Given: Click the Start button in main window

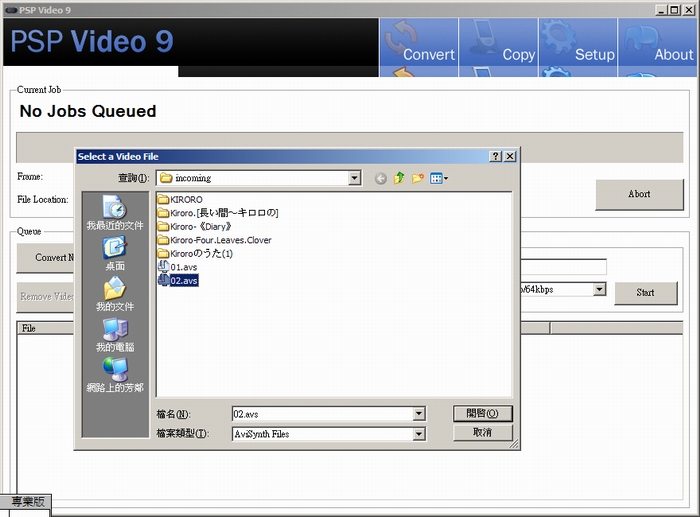Looking at the screenshot, I should tap(646, 293).
